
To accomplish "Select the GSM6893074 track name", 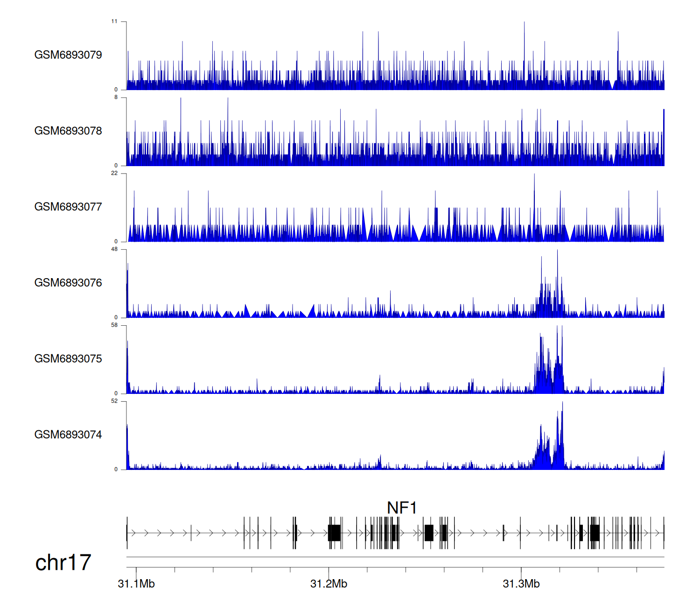I will coord(68,435).
